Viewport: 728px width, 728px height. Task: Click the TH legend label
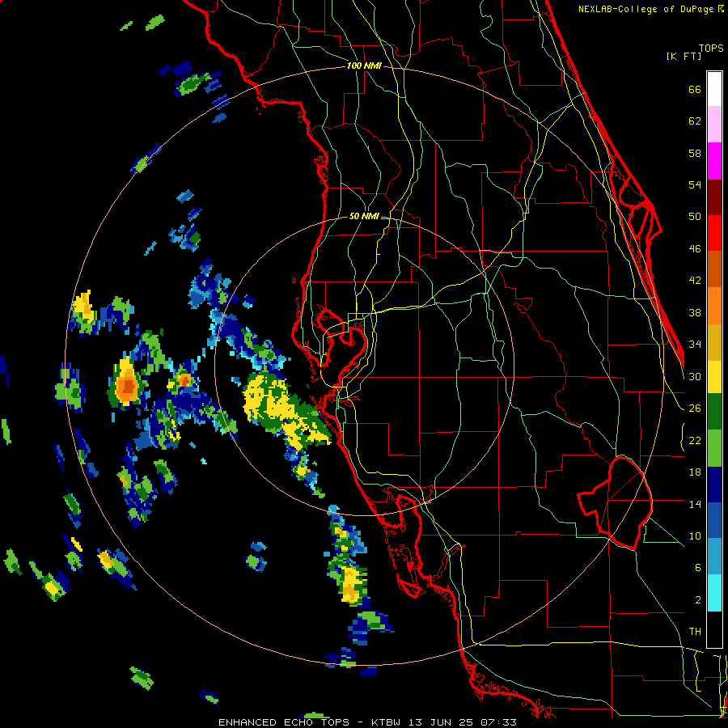point(695,632)
